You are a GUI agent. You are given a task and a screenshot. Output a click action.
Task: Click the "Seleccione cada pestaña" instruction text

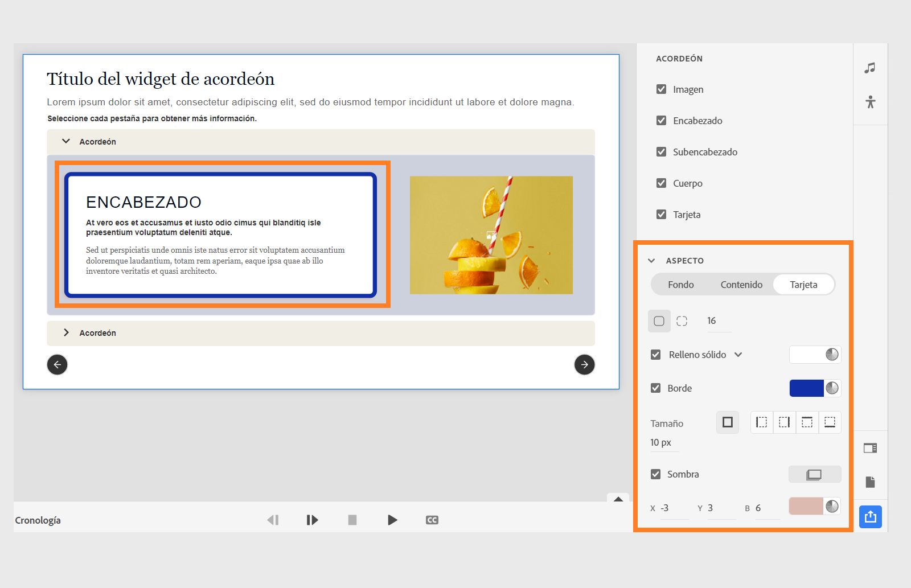pos(152,118)
